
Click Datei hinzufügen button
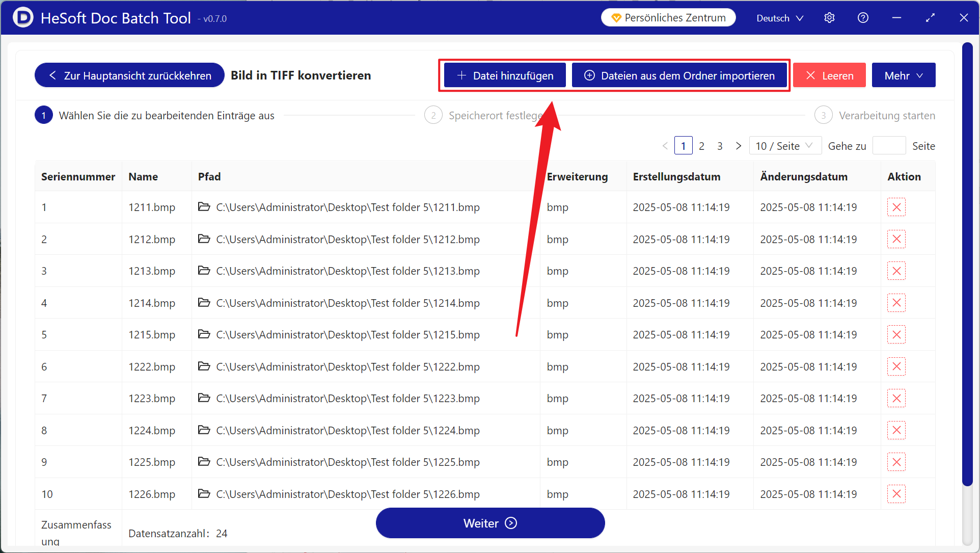[x=505, y=75]
